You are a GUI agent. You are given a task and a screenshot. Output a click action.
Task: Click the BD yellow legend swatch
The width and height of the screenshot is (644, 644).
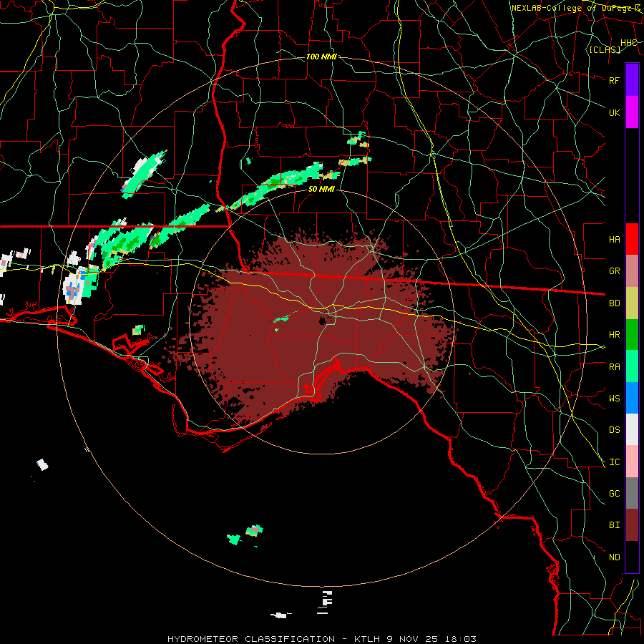point(632,303)
